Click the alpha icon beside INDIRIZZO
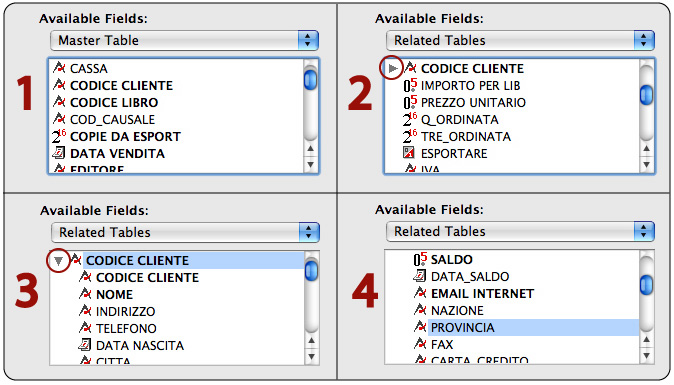Image resolution: width=674 pixels, height=385 pixels. (85, 310)
